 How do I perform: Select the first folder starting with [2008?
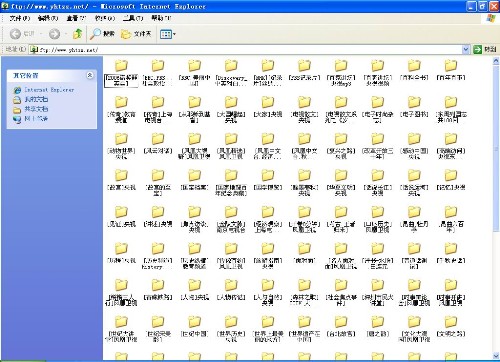(121, 73)
